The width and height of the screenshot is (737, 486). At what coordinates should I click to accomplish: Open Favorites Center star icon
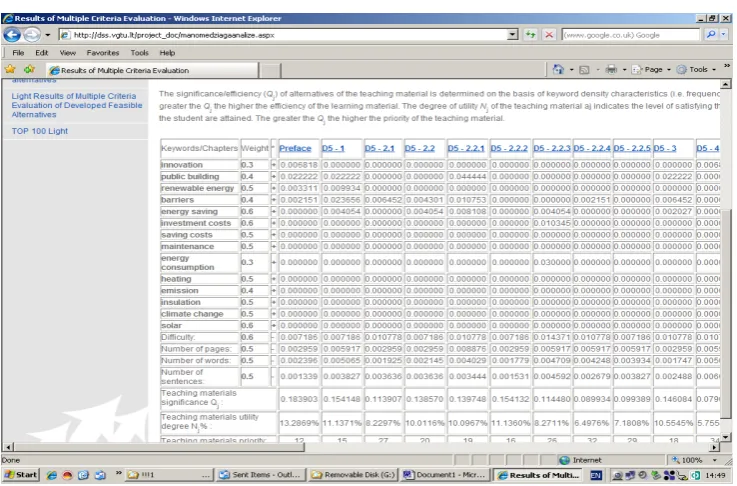pos(10,70)
